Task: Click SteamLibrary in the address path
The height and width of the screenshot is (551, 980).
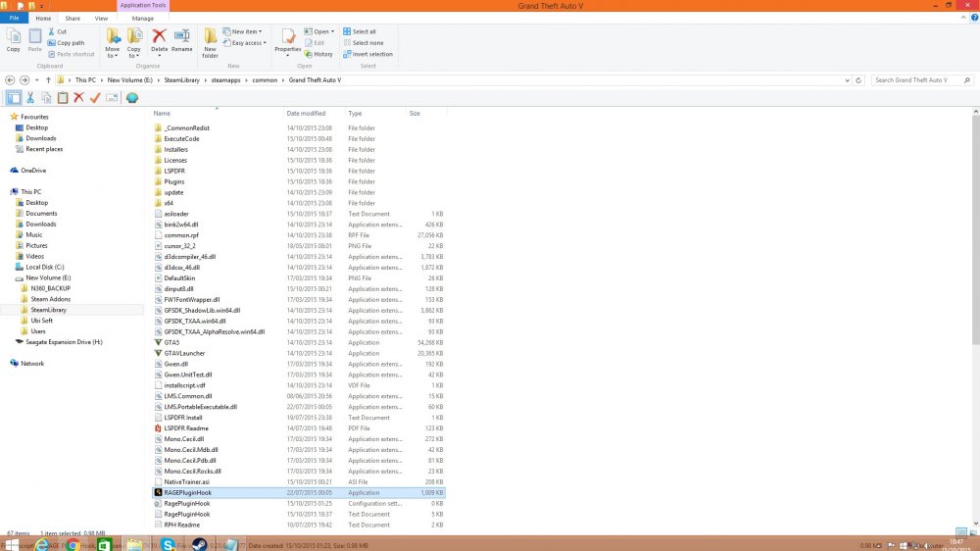Action: (182, 80)
